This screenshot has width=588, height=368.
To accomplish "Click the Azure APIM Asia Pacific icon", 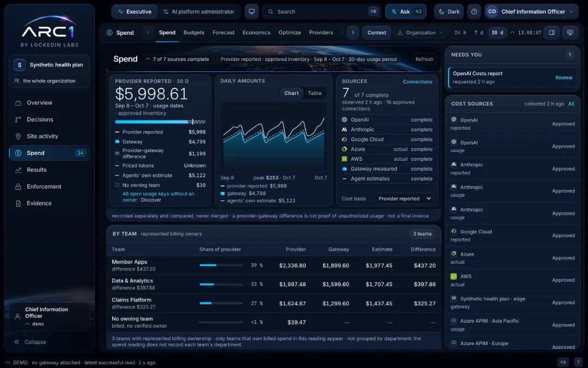I will [x=454, y=321].
